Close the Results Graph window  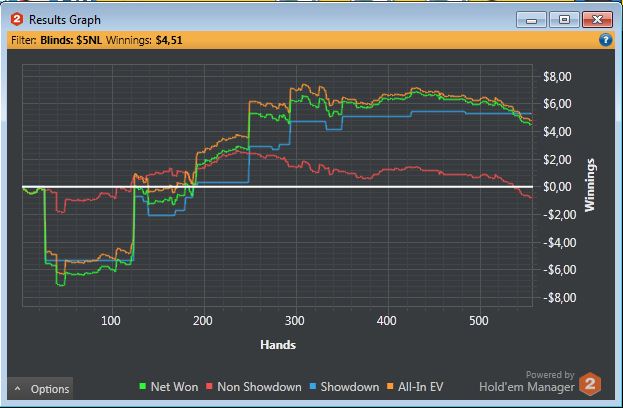597,19
